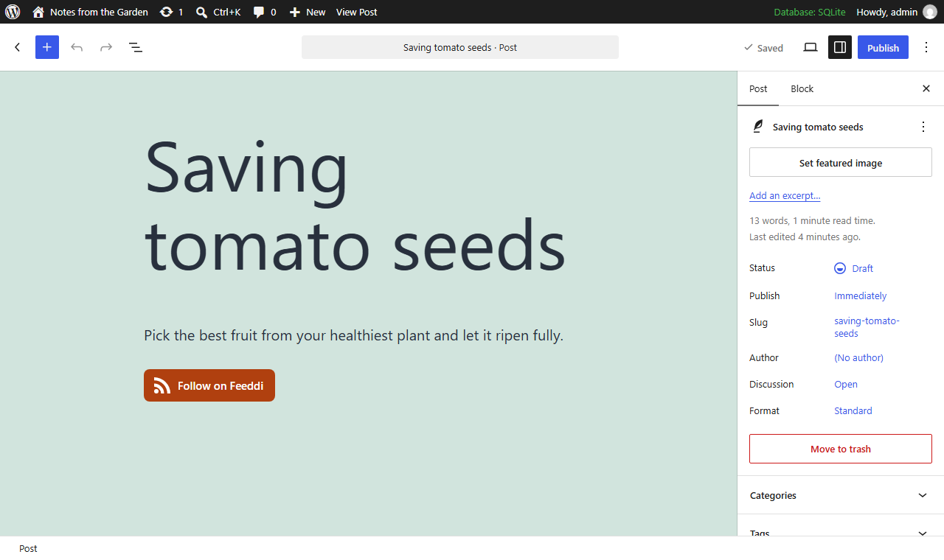944x560 pixels.
Task: Click the undo arrow icon
Action: 77,47
